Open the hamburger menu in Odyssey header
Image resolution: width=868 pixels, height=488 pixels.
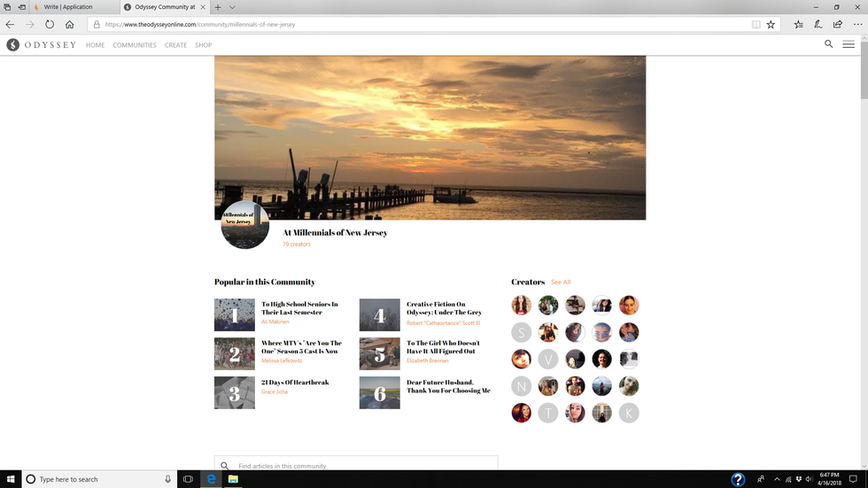(849, 44)
